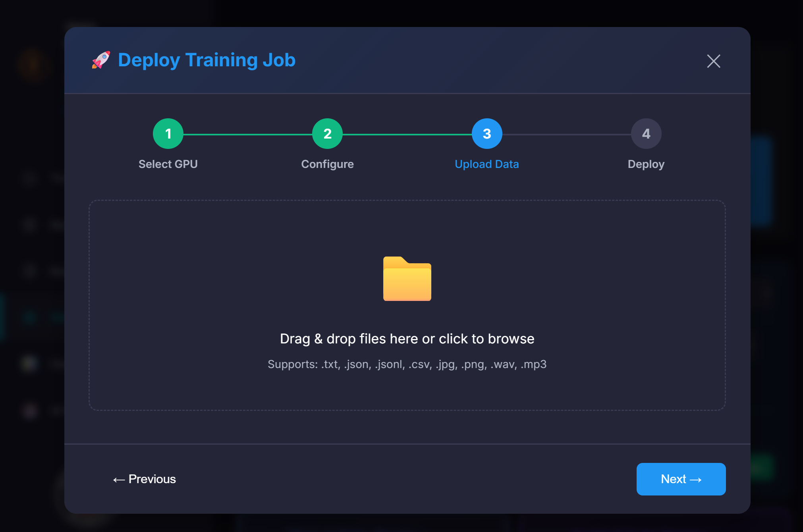Viewport: 803px width, 532px height.
Task: Click green progress line between steps 1 and 2
Action: 247,135
